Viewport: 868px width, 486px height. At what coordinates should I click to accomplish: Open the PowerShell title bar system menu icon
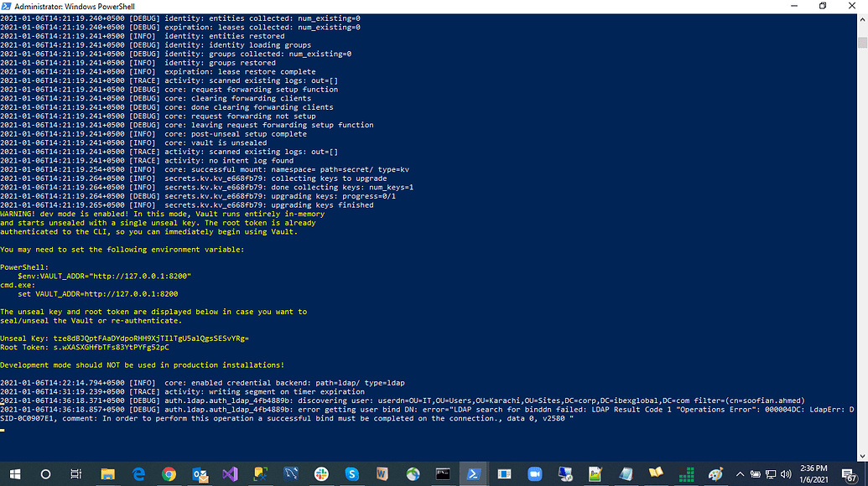pyautogui.click(x=6, y=7)
